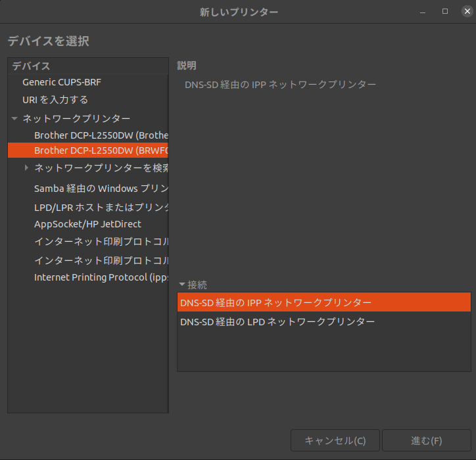The height and width of the screenshot is (460, 476).
Task: Expand the ネットワークプリンターを検索 arrow
Action: 26,168
